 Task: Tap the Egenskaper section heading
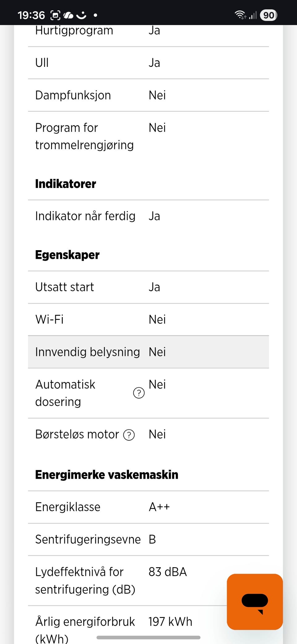[67, 255]
